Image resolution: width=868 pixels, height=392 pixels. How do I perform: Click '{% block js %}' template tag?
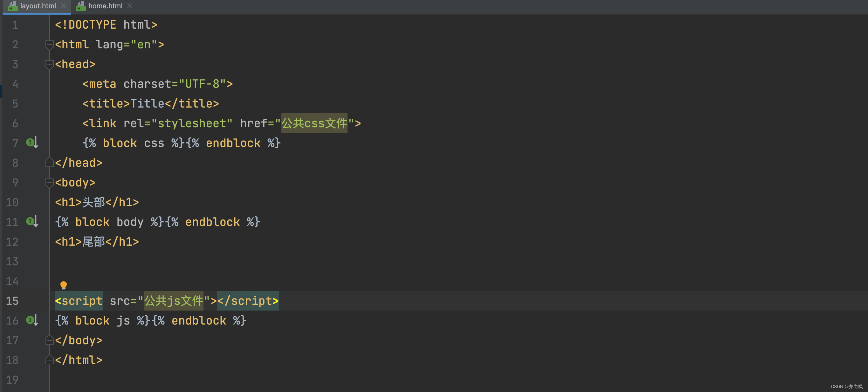click(x=103, y=320)
